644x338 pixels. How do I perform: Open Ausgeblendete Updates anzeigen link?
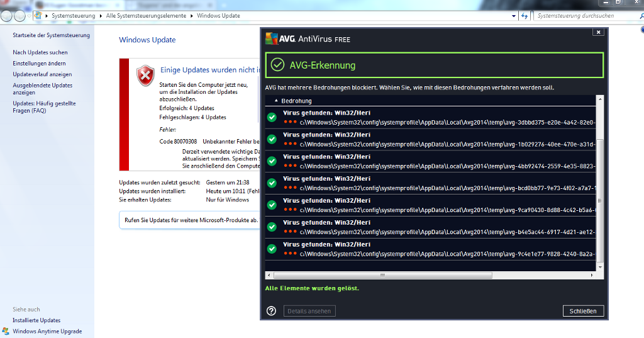42,89
